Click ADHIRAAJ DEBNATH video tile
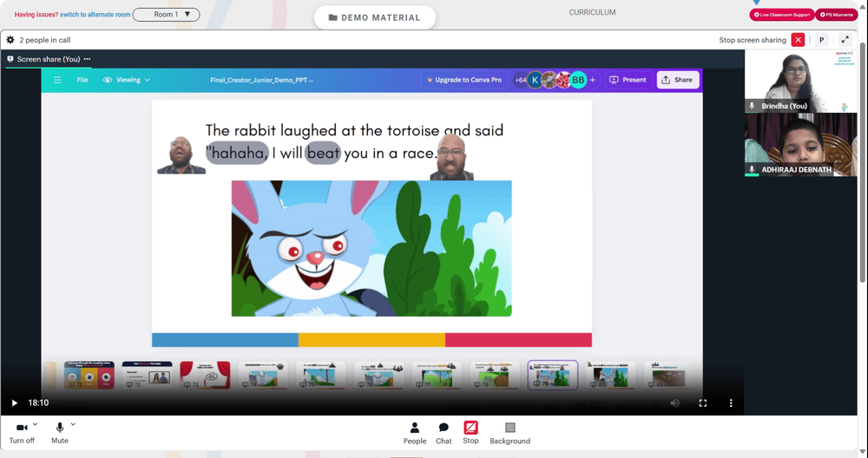 tap(800, 145)
